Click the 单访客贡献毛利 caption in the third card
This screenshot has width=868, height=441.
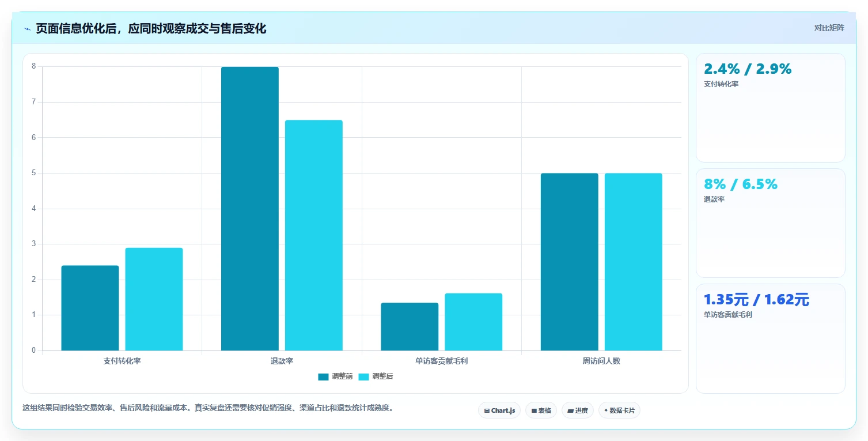coord(728,315)
